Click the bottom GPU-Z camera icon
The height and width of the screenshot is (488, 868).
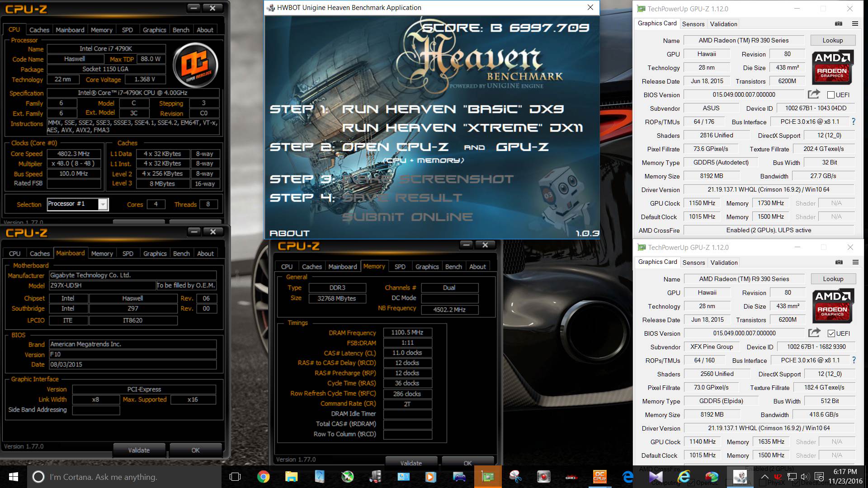(839, 262)
